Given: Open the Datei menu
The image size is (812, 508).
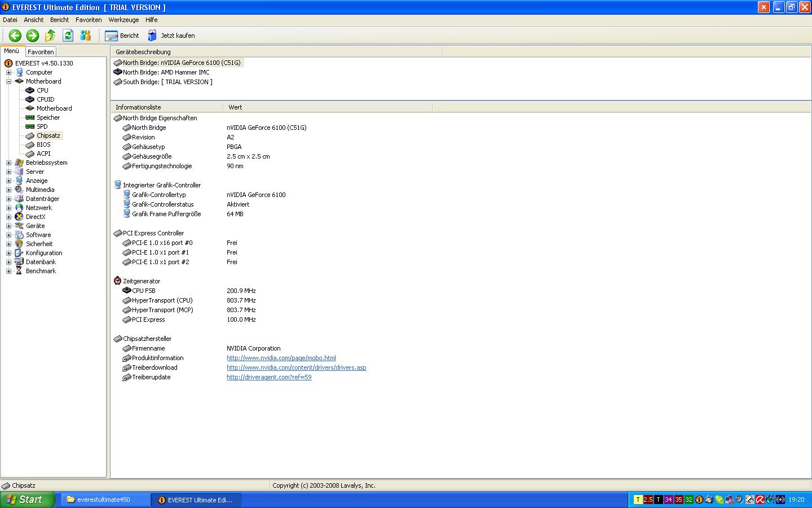Looking at the screenshot, I should 10,20.
